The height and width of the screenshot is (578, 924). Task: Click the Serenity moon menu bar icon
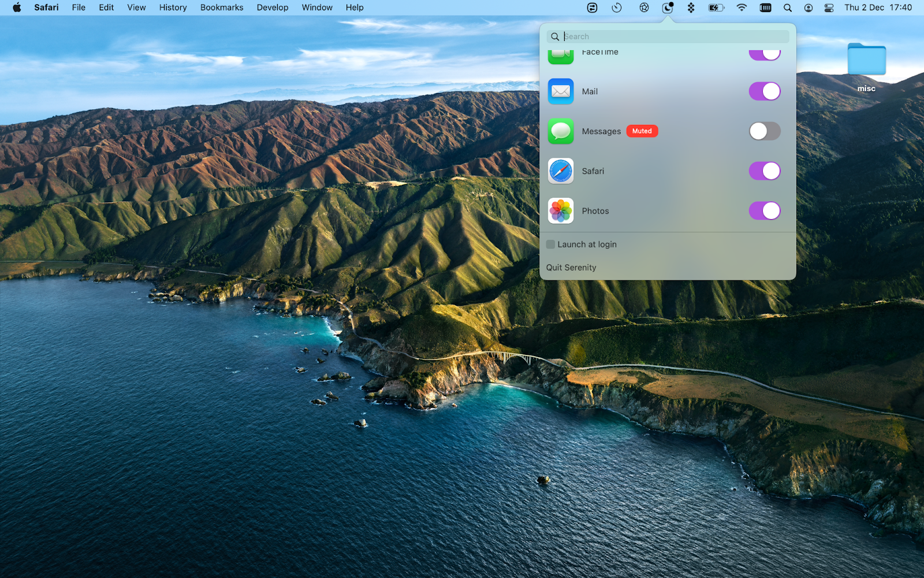(x=668, y=8)
